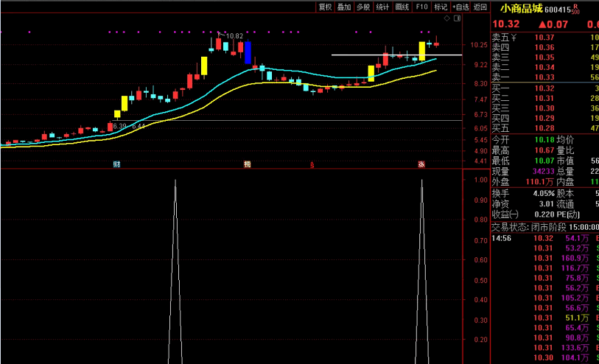Add stock with +自选 button
The width and height of the screenshot is (599, 364).
(460, 7)
